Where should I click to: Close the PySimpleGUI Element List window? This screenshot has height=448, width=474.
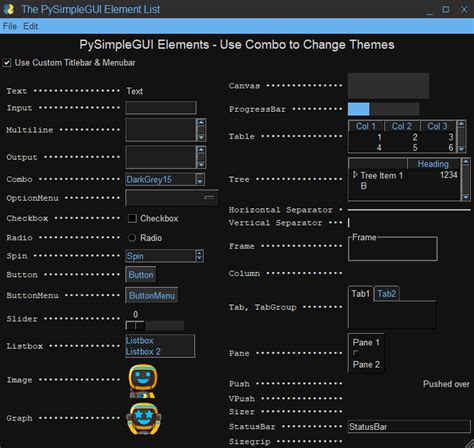pos(464,9)
